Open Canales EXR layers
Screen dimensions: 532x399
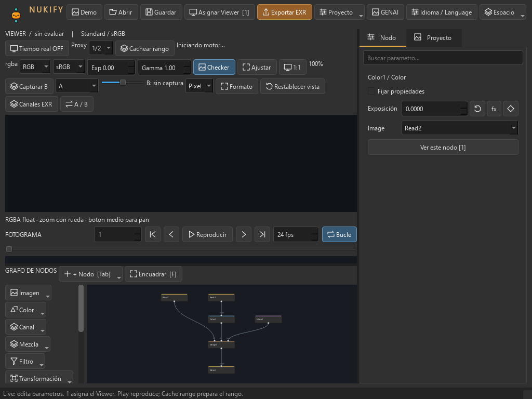tap(32, 104)
